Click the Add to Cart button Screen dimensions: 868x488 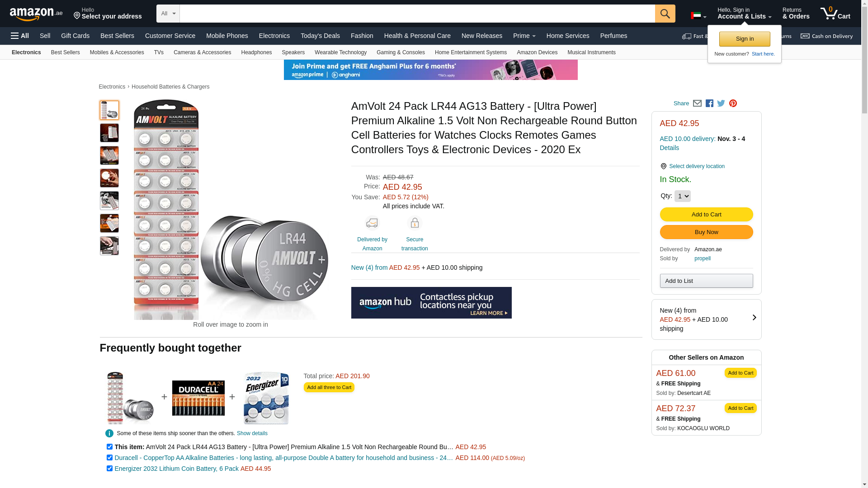tap(706, 215)
